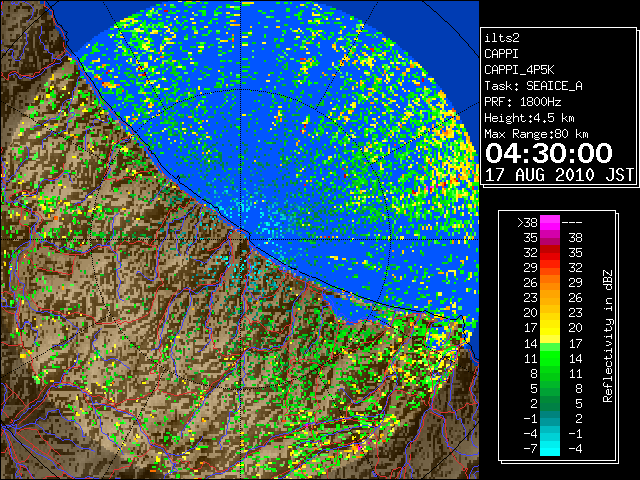Screen dimensions: 640x480
Task: Click the large 04:30:00 timestamp
Action: (x=549, y=153)
